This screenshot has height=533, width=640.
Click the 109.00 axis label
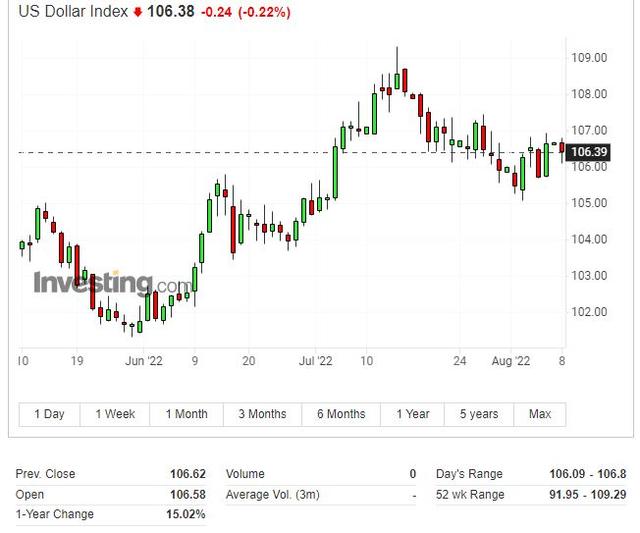click(x=589, y=58)
